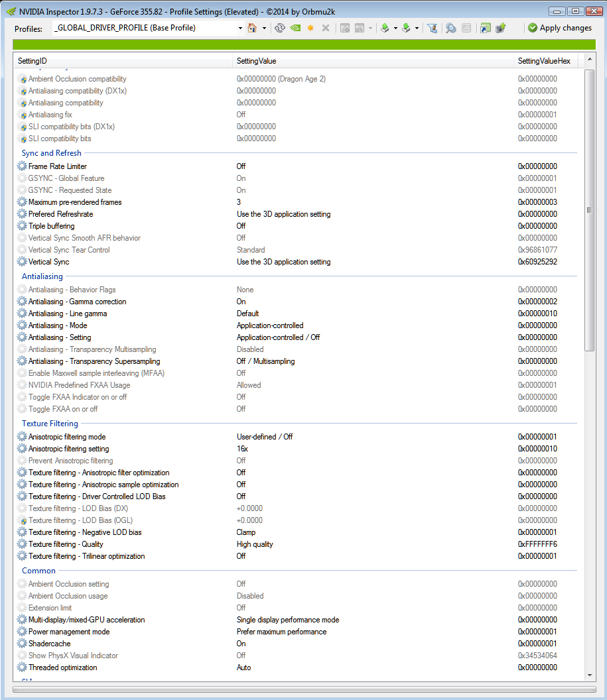Click the grey grid bit-value editor icon
Viewport: 607px width, 700px height.
[x=466, y=28]
